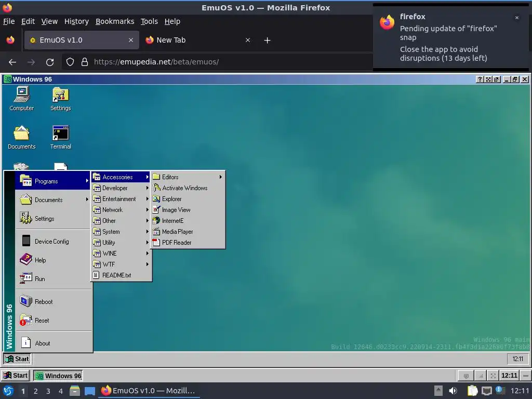Open About from Start menu
This screenshot has width=532, height=399.
pyautogui.click(x=54, y=343)
